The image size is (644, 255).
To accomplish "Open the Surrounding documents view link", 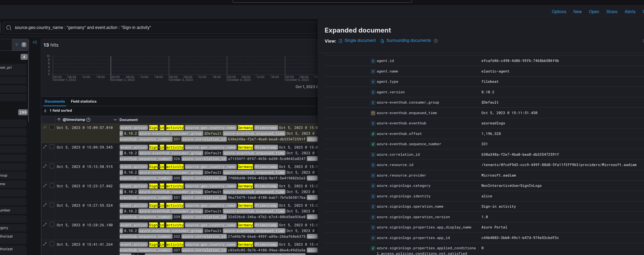I will (408, 40).
